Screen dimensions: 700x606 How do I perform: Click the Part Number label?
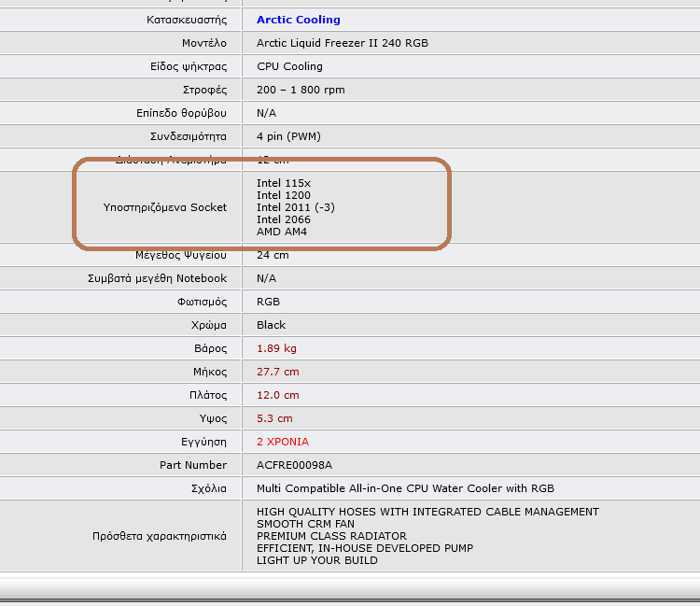[x=193, y=465]
